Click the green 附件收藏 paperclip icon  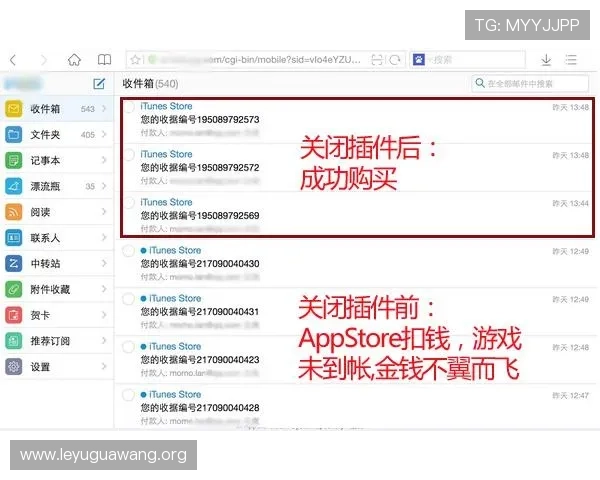13,289
